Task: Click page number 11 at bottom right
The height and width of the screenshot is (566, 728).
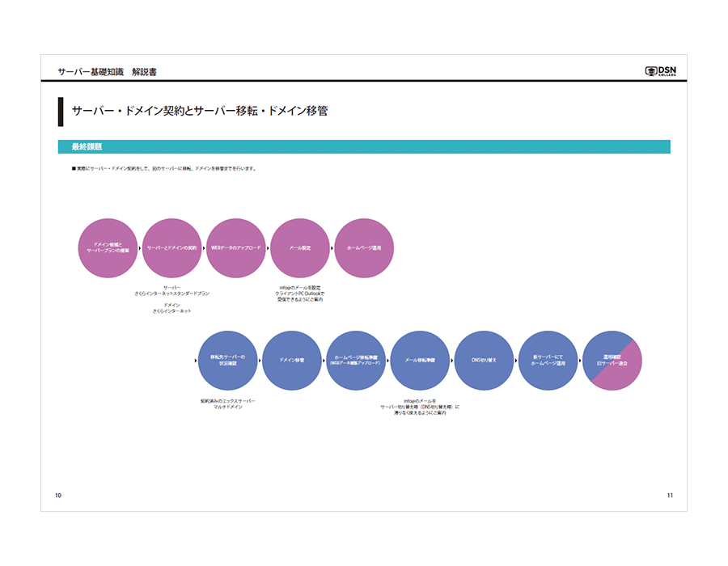Action: click(670, 495)
